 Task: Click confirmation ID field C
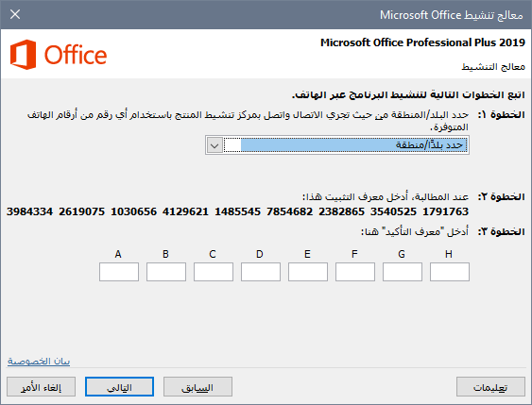214,272
